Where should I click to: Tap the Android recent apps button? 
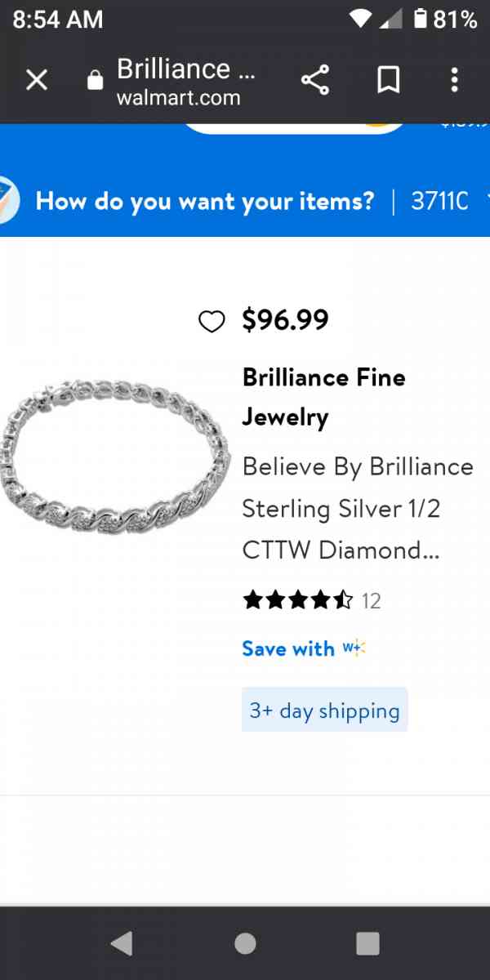coord(367,943)
